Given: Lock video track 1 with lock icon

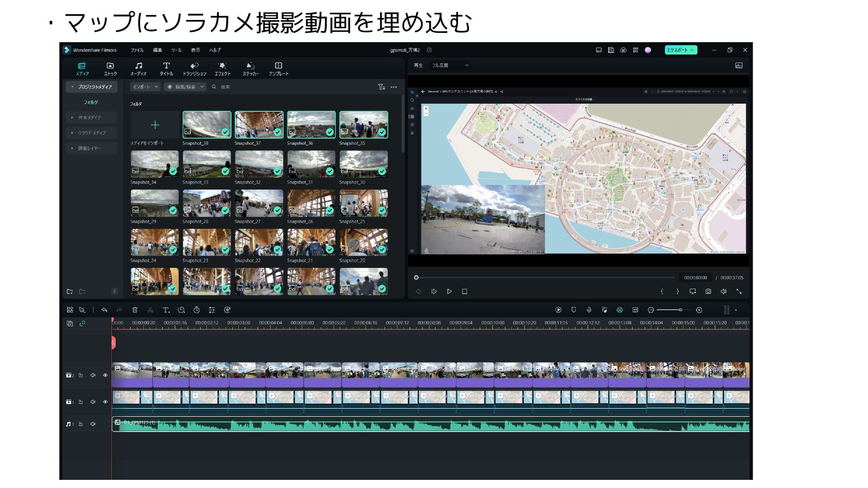Looking at the screenshot, I should (x=81, y=402).
